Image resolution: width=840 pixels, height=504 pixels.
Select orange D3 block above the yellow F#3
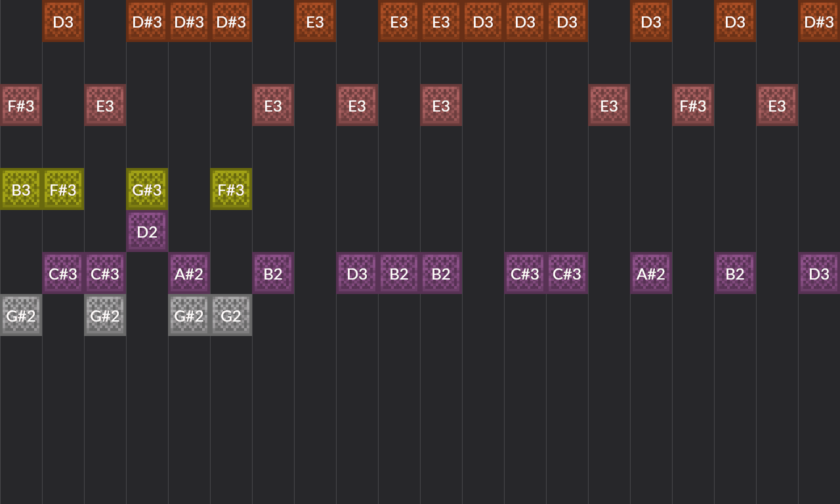point(63,21)
